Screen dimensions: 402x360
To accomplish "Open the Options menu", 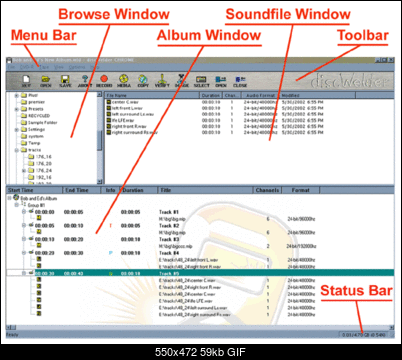I will [x=77, y=67].
